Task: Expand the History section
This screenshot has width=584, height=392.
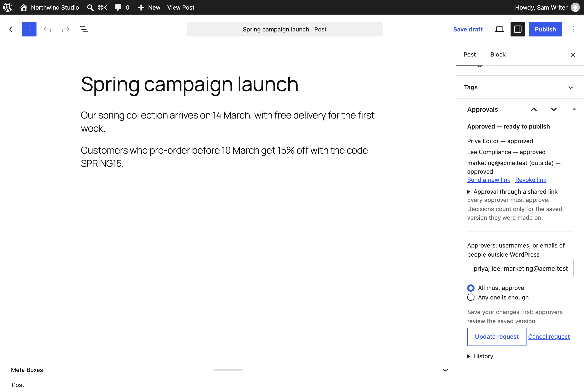Action: pos(480,356)
